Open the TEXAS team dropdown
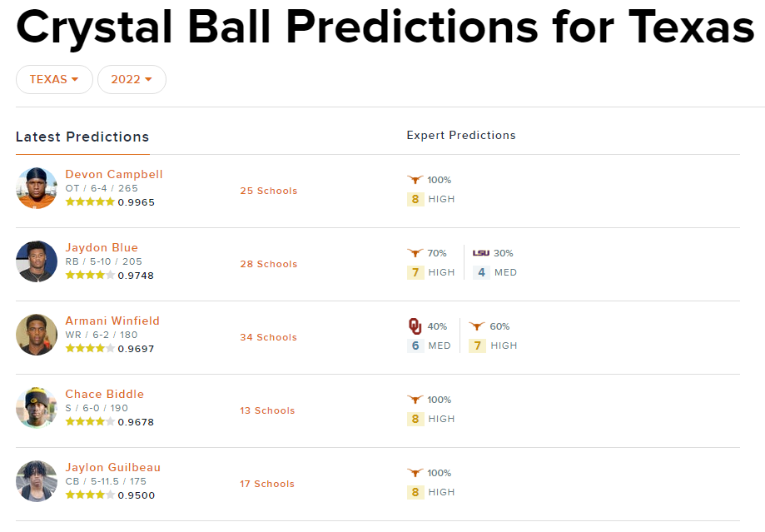The height and width of the screenshot is (532, 765). (54, 79)
